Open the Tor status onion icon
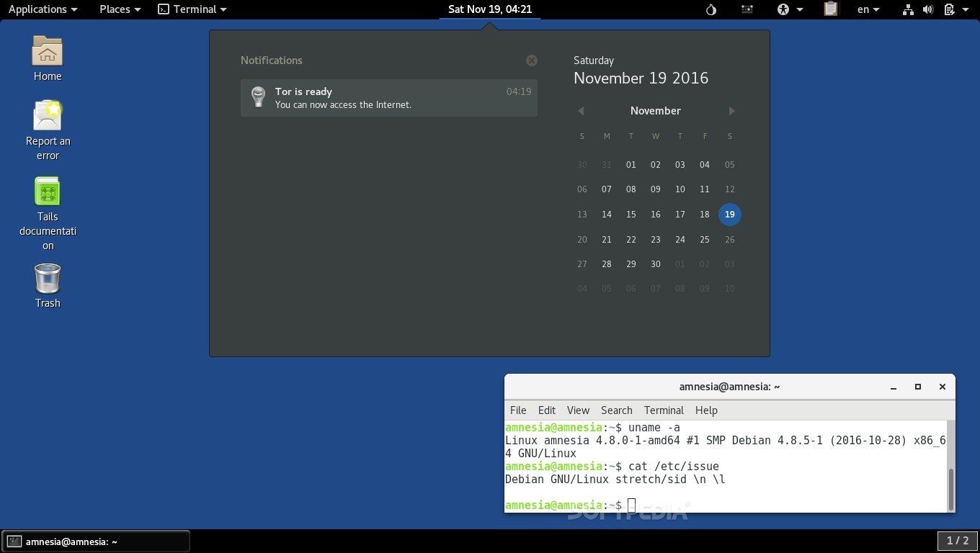The image size is (980, 553). click(x=710, y=9)
